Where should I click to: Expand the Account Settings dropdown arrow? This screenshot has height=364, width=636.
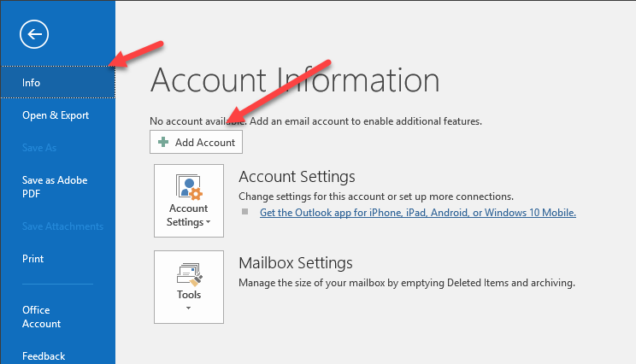pos(208,222)
